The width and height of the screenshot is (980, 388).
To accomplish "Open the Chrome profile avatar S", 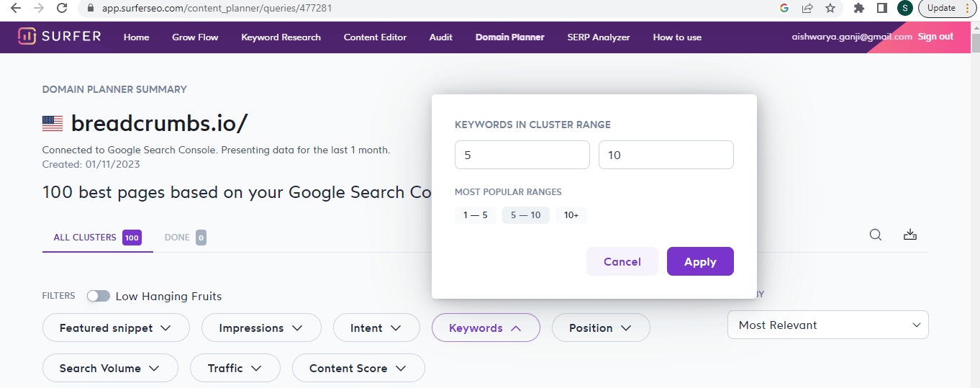I will pos(905,9).
